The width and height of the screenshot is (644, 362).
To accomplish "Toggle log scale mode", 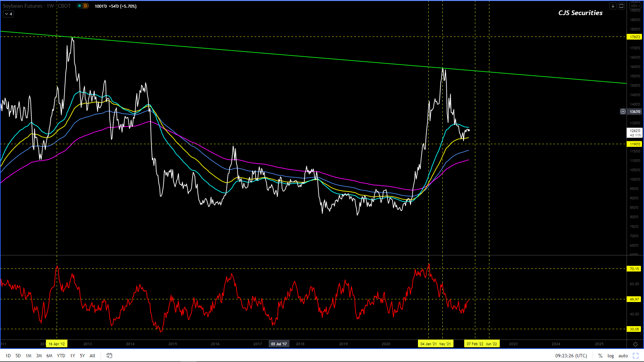I will [x=610, y=356].
